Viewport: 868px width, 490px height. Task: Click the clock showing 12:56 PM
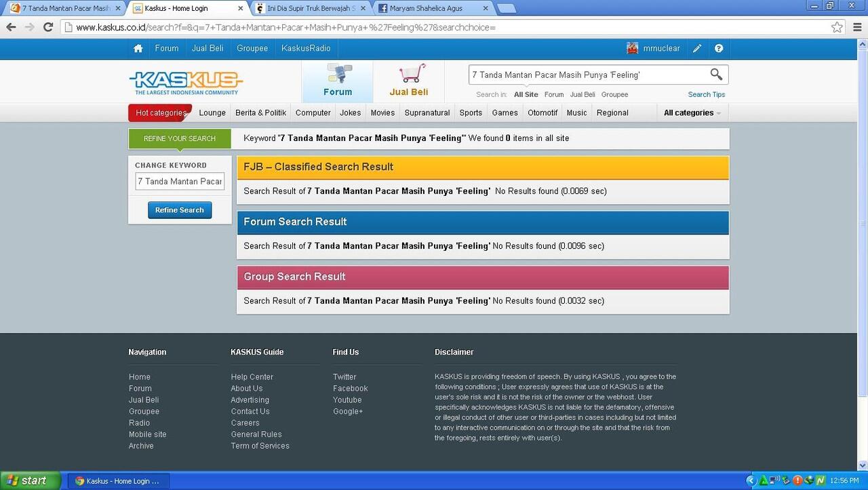(x=844, y=481)
